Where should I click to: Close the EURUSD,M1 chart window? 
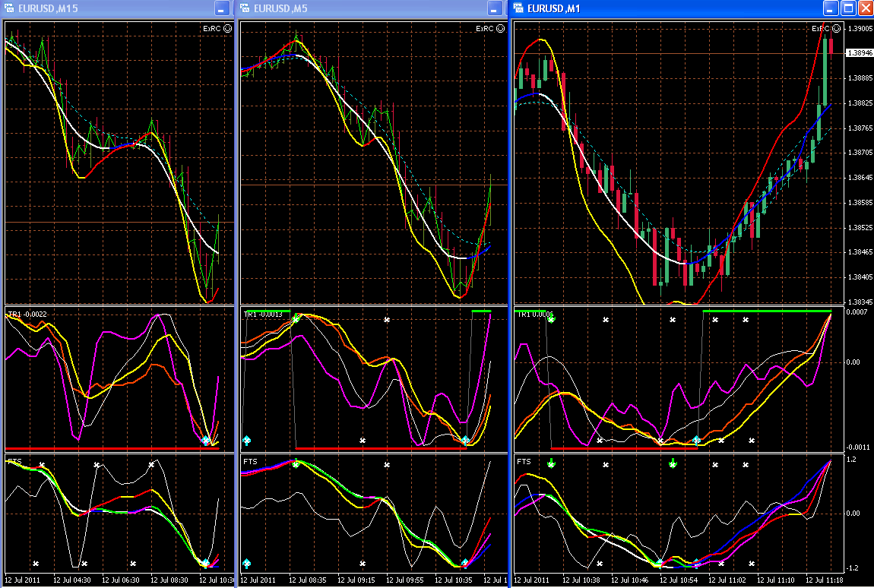865,8
